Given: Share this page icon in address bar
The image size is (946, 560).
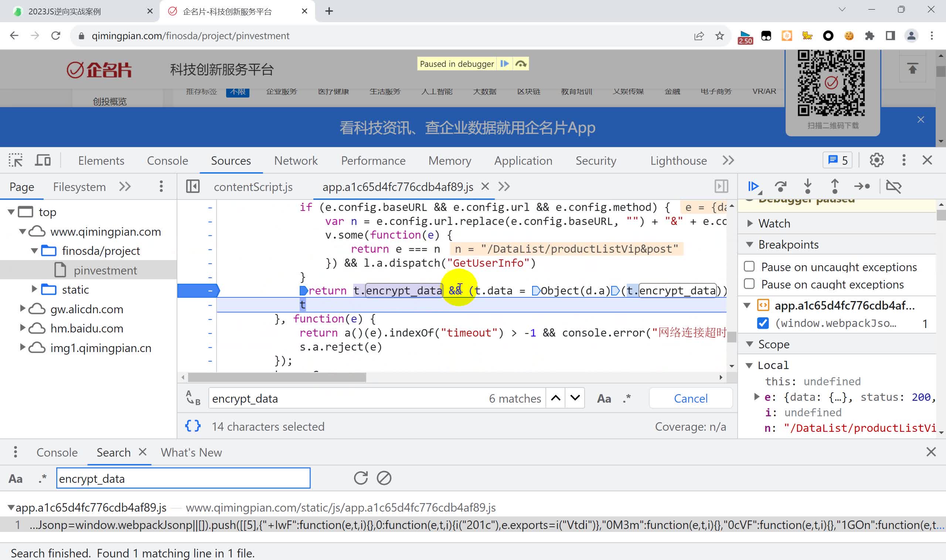Looking at the screenshot, I should tap(699, 35).
